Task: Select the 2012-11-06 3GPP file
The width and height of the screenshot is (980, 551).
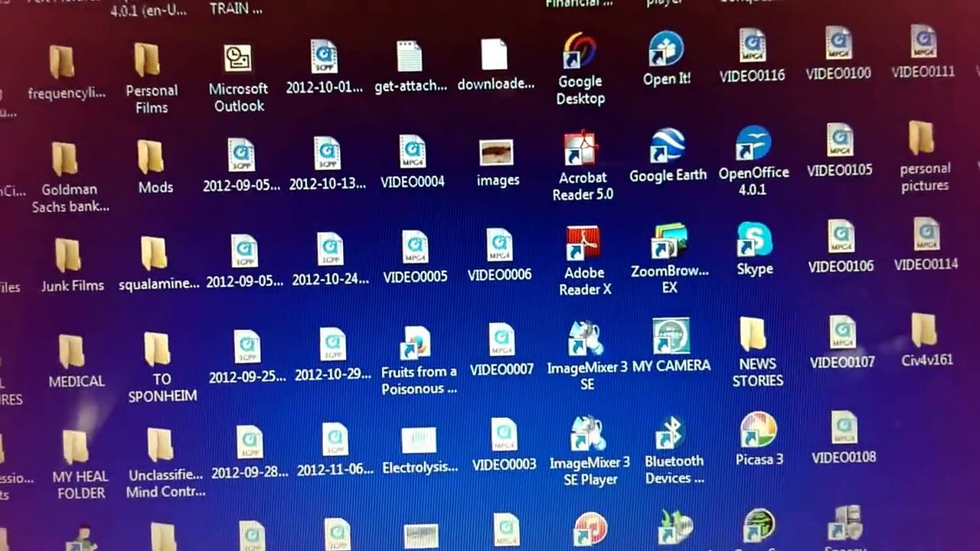Action: pyautogui.click(x=335, y=439)
